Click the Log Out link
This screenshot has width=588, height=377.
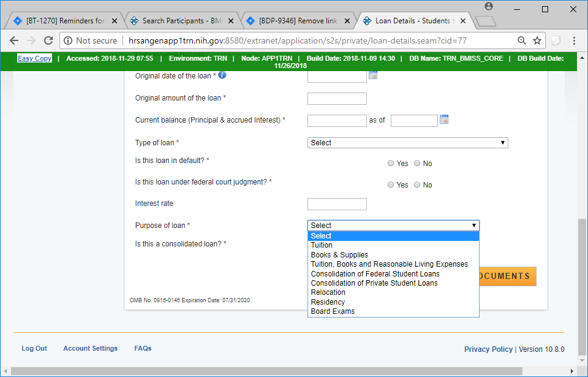tap(34, 348)
